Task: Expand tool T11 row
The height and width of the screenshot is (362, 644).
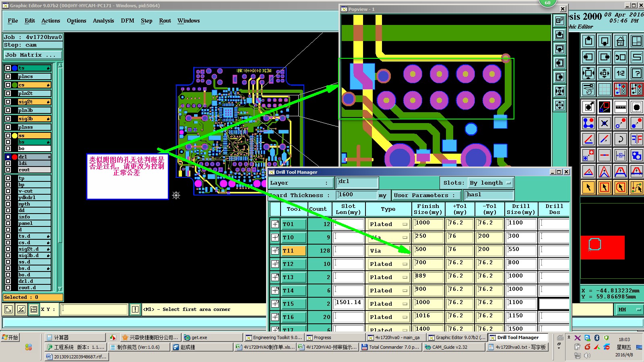Action: pyautogui.click(x=275, y=251)
